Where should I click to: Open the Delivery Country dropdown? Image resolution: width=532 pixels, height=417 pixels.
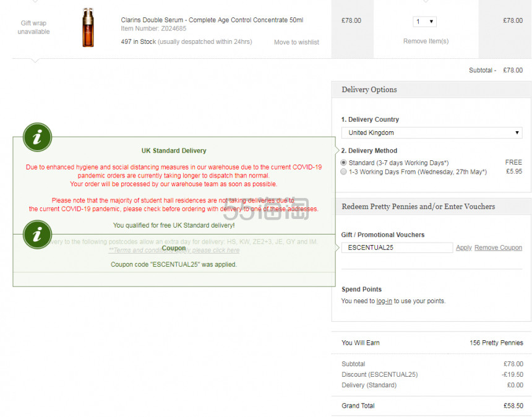tap(432, 132)
